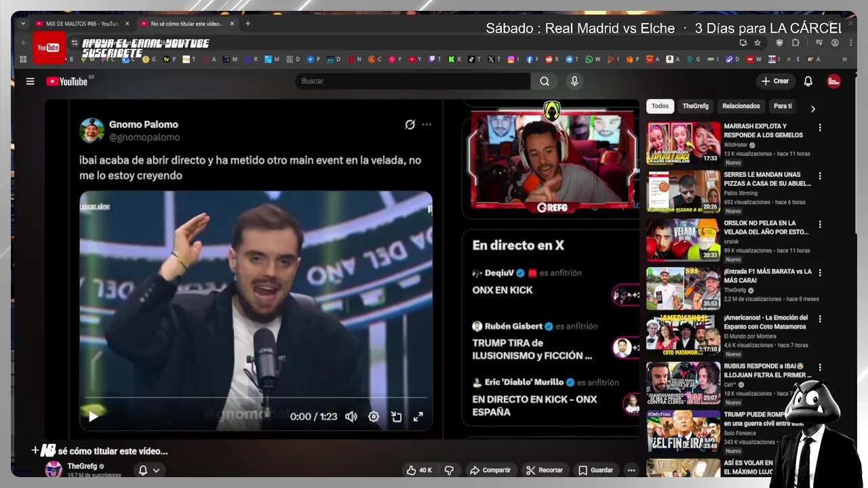This screenshot has width=868, height=488.
Task: Select the Relacionados filter chip
Action: tap(741, 106)
